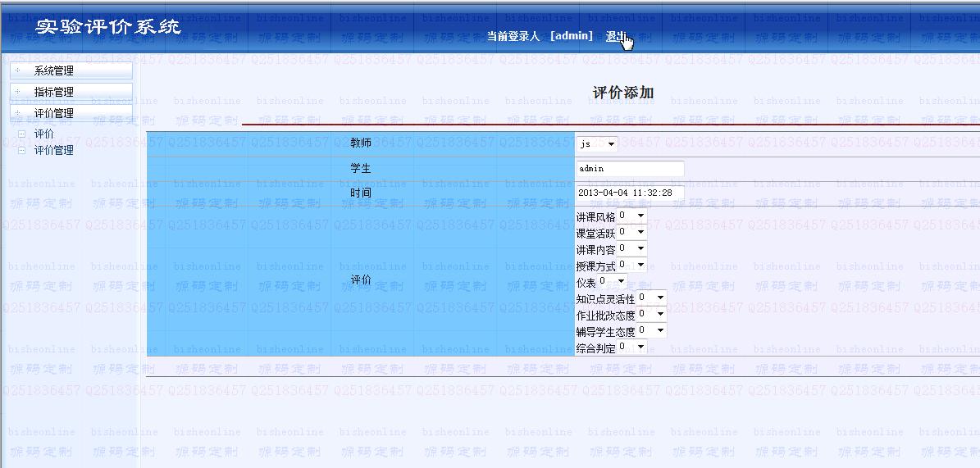Click the 学生 input field containing admin
Screen dimensions: 980x468
coord(630,169)
